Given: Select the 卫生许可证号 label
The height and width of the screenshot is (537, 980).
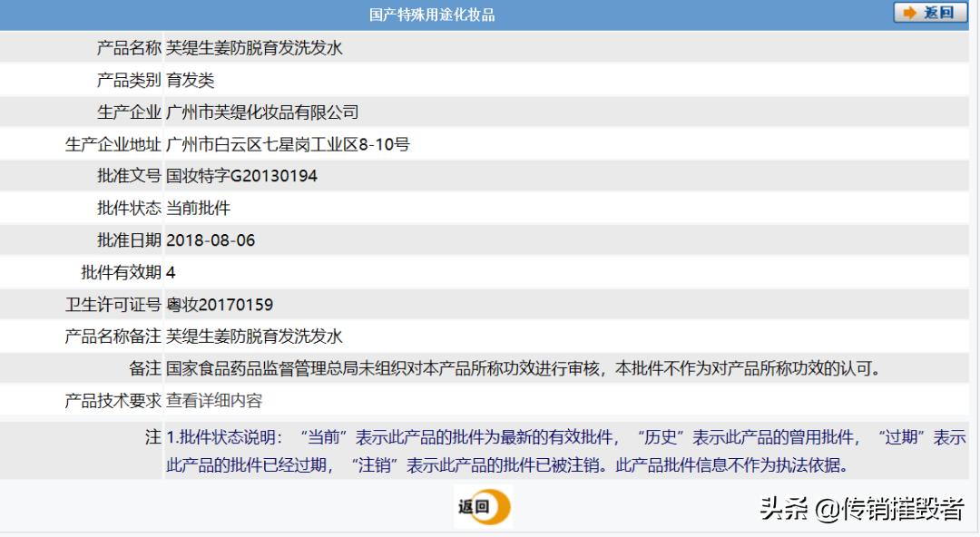Looking at the screenshot, I should pyautogui.click(x=113, y=305).
